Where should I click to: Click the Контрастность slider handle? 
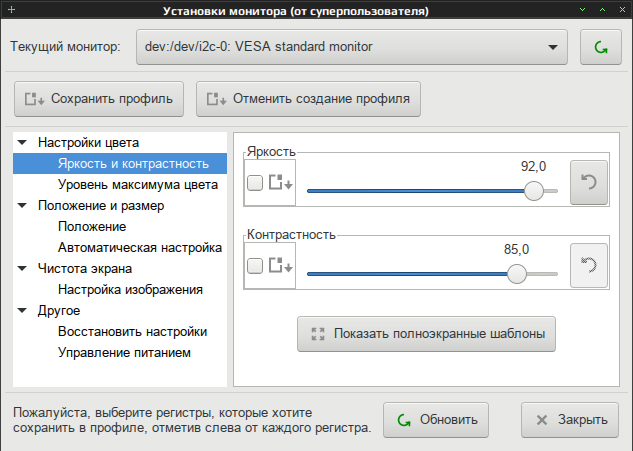tap(517, 274)
